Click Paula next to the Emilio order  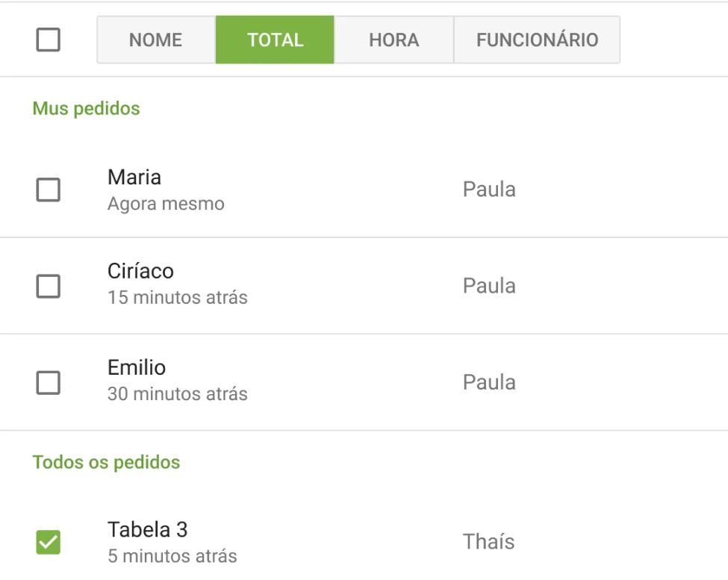489,381
